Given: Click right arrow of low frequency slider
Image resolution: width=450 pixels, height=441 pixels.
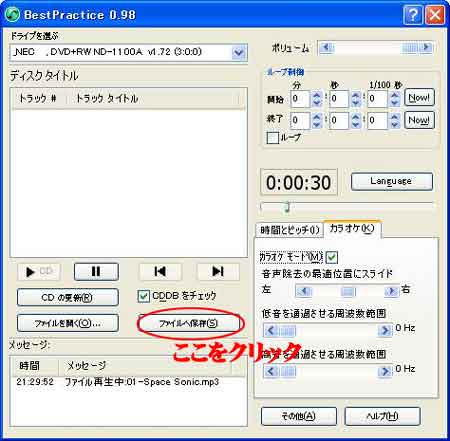Looking at the screenshot, I should pos(385,331).
